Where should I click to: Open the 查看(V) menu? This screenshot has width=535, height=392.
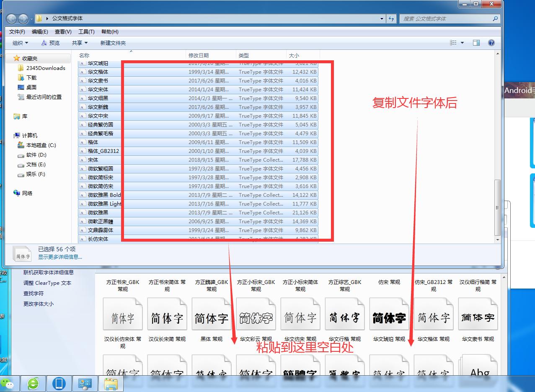tap(62, 31)
